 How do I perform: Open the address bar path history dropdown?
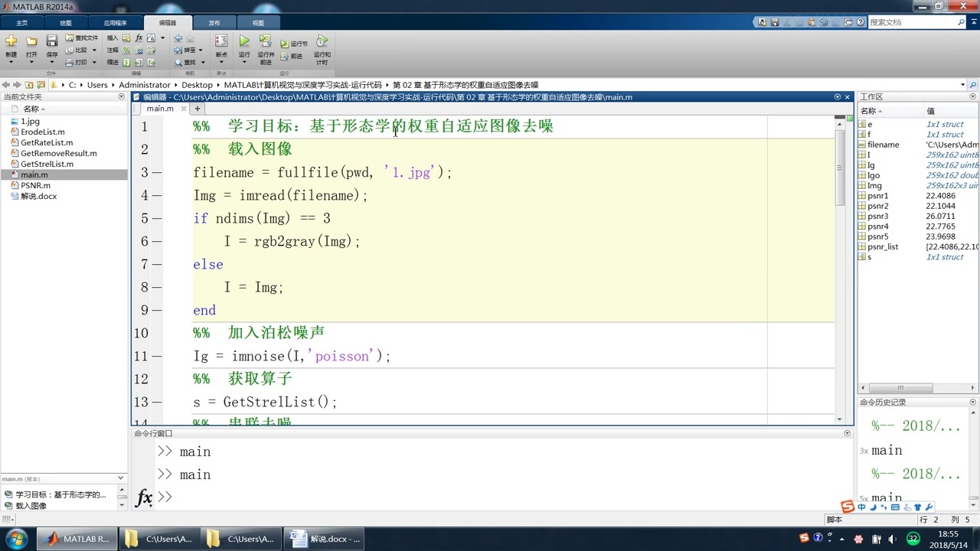pyautogui.click(x=962, y=85)
